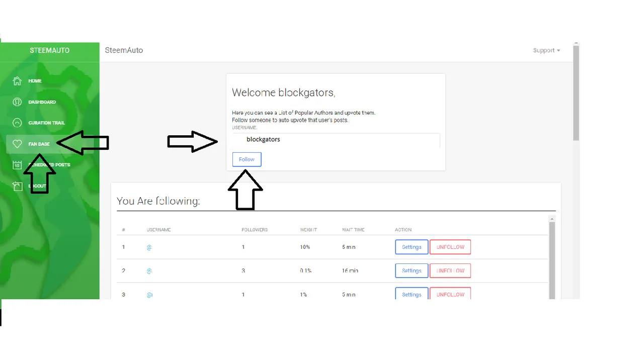
Task: Click the Dashboard circle icon in sidebar
Action: 17,102
